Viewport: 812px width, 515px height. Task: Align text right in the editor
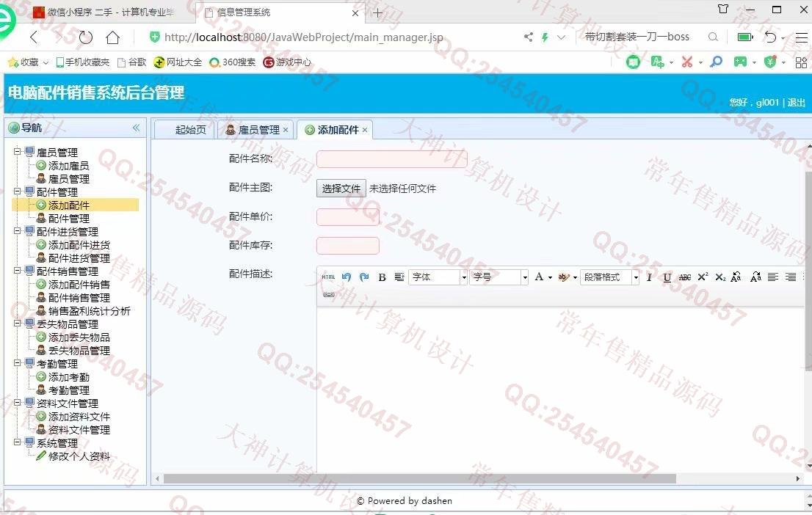click(790, 277)
